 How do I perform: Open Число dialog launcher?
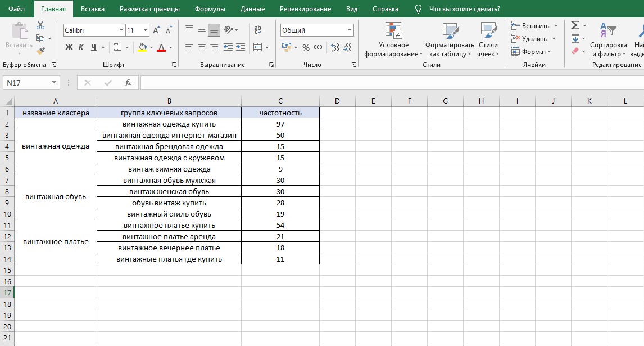pos(354,65)
